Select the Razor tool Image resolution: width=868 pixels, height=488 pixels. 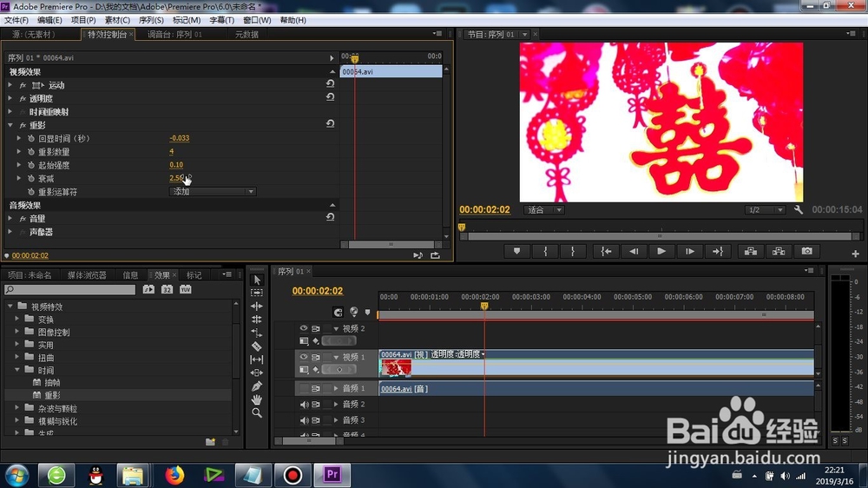click(x=257, y=346)
